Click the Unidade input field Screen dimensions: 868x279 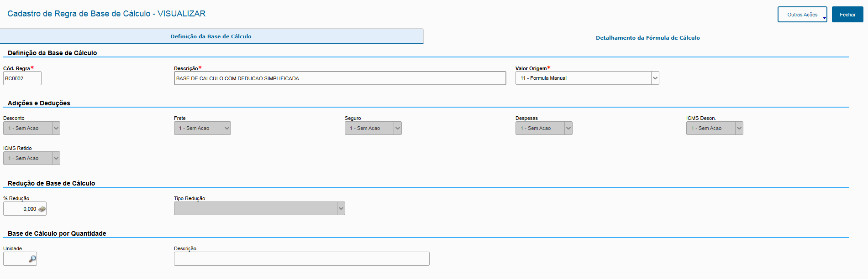pyautogui.click(x=16, y=259)
